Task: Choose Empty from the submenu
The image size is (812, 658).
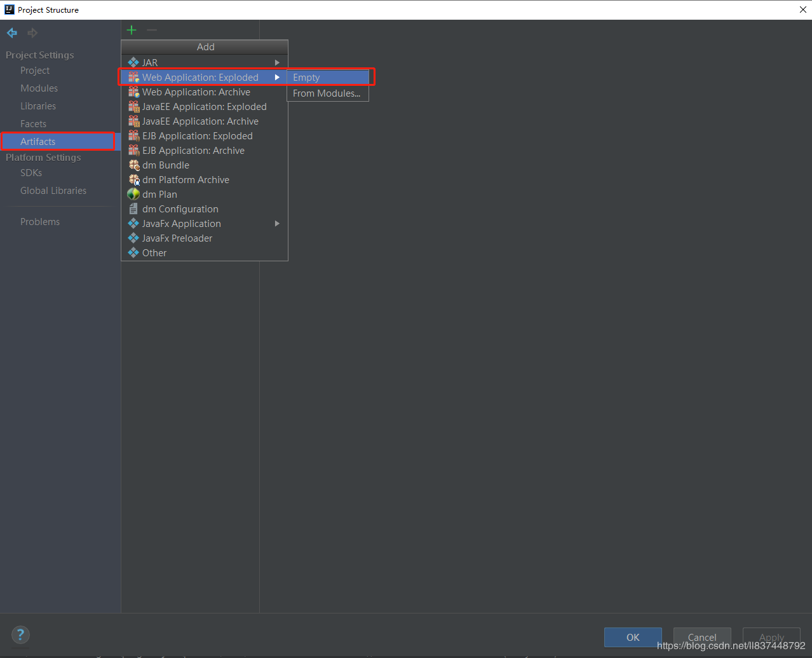Action: [x=328, y=77]
